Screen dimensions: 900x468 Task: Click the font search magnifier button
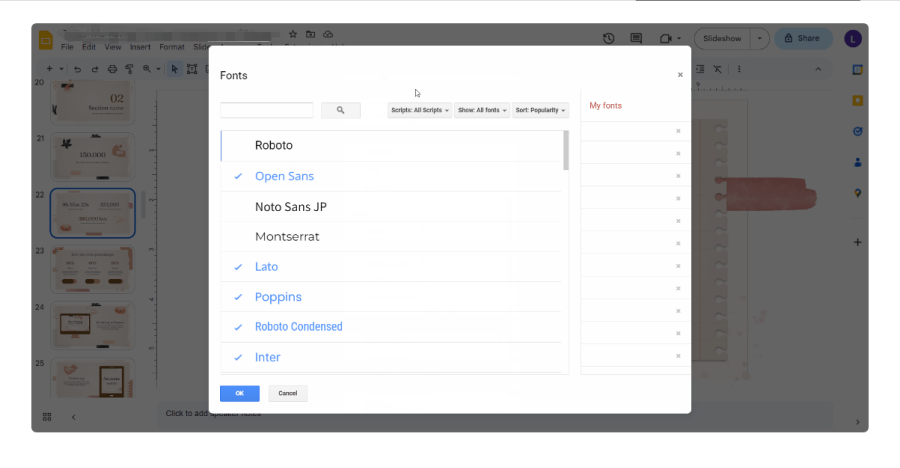(x=341, y=110)
